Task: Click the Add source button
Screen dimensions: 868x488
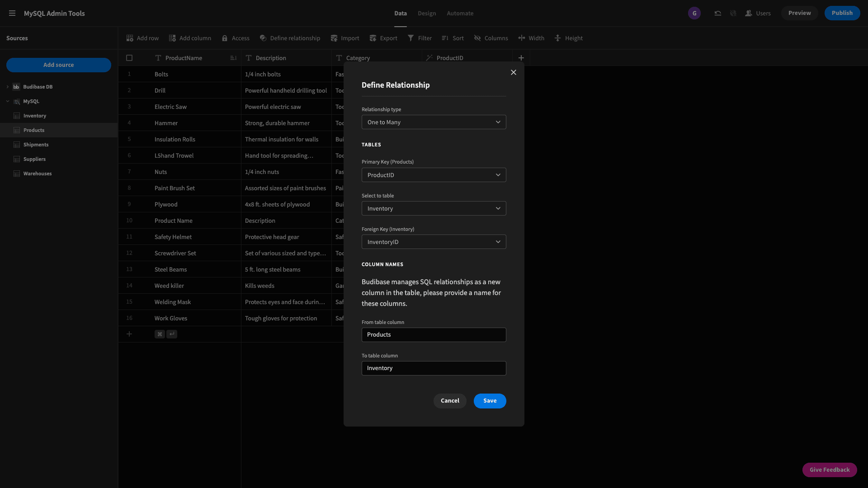Action: point(58,65)
